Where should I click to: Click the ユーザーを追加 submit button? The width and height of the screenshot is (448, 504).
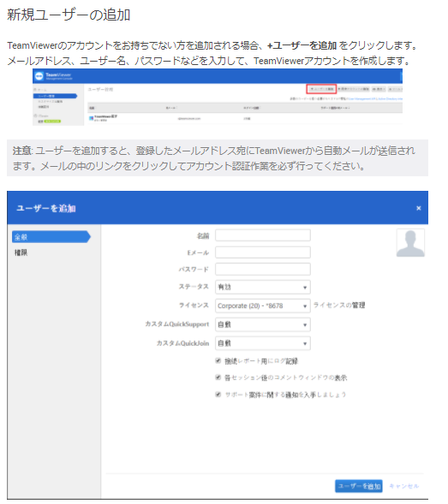point(359,486)
